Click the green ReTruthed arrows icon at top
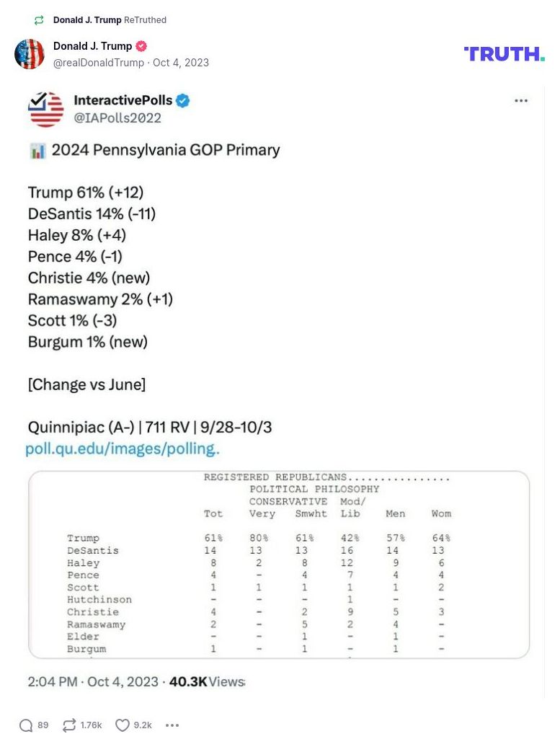 coord(38,20)
